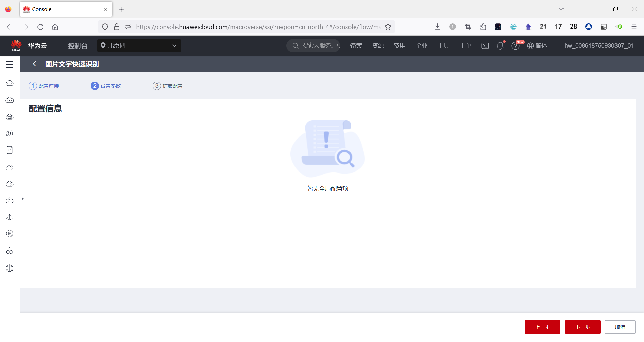Open the notifications bell
644x342 pixels.
tap(500, 46)
